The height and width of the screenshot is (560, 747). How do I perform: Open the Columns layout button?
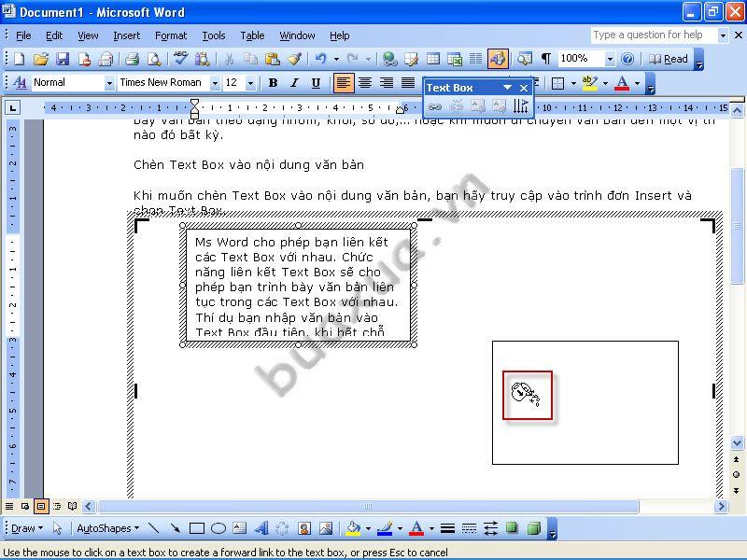476,59
